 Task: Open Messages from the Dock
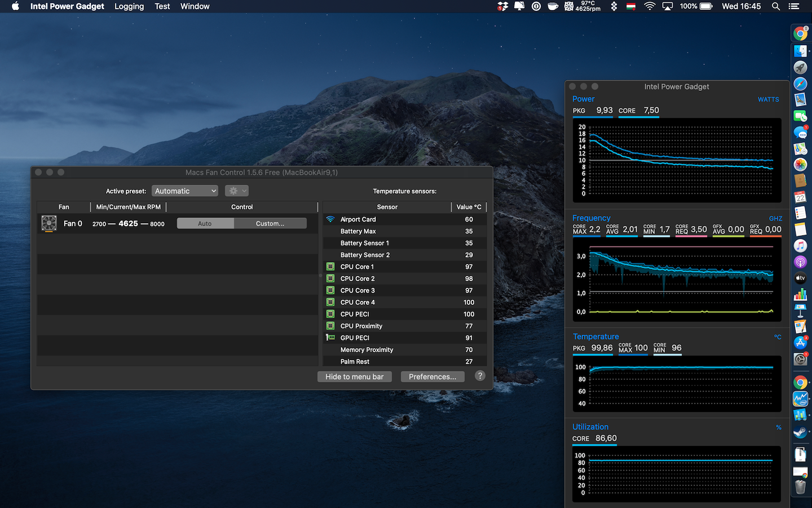[x=800, y=133]
